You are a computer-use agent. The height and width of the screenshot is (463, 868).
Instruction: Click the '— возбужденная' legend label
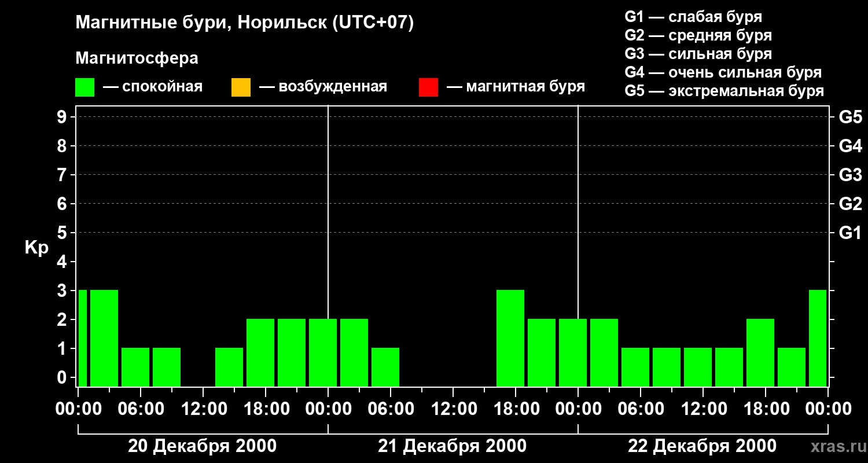click(323, 87)
